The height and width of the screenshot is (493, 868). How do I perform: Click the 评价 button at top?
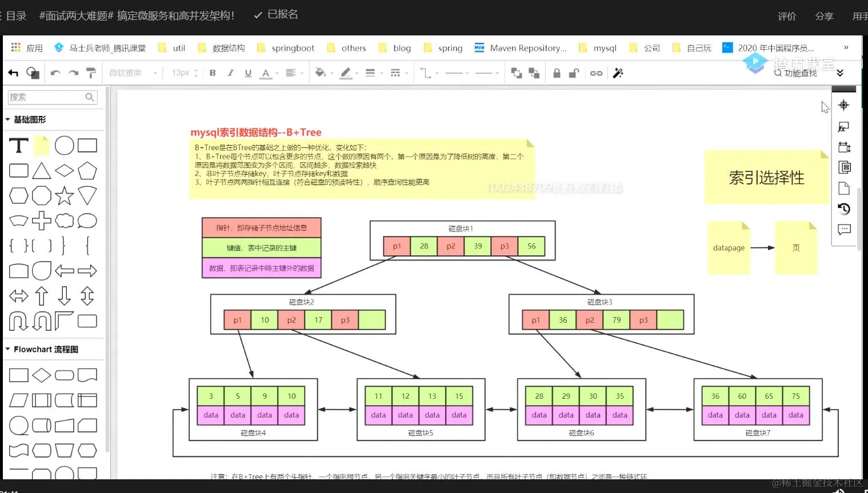787,16
